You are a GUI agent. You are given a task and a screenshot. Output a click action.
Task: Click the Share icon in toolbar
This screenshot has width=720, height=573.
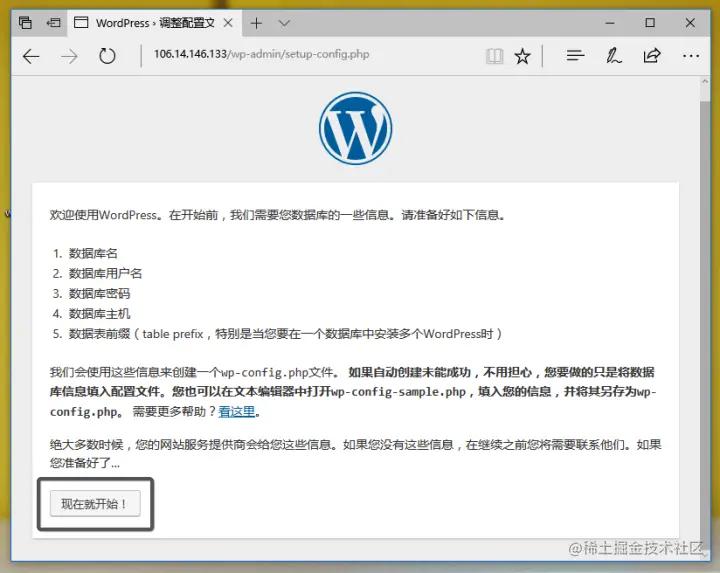coord(652,56)
